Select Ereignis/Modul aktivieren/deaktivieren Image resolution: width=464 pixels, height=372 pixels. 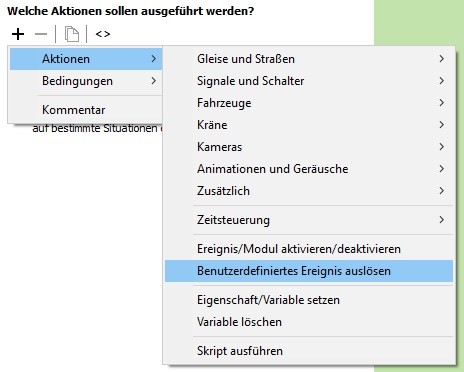coord(309,249)
